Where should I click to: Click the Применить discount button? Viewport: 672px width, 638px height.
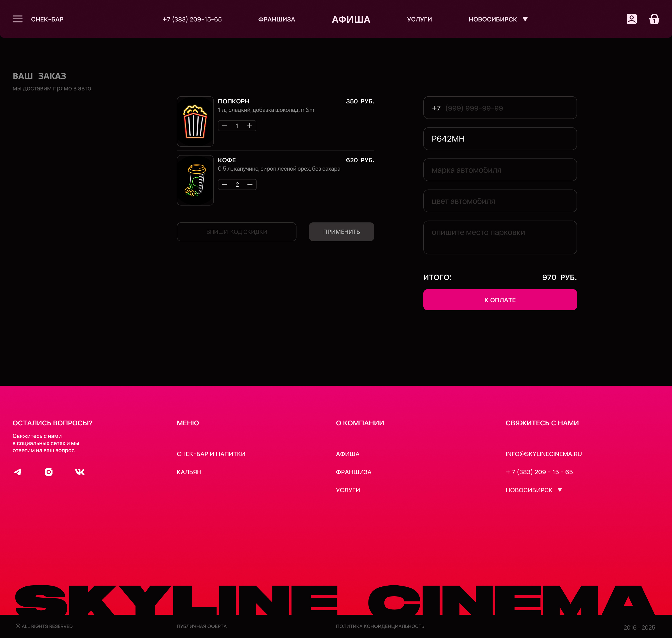(341, 232)
